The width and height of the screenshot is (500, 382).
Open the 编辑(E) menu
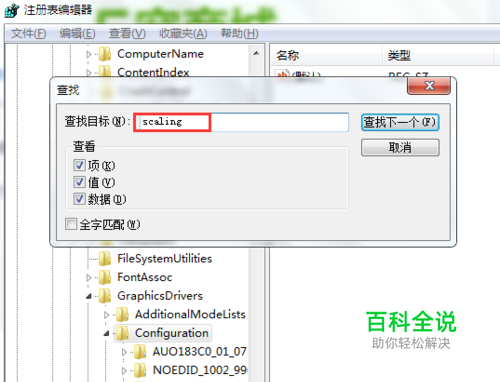coord(77,33)
